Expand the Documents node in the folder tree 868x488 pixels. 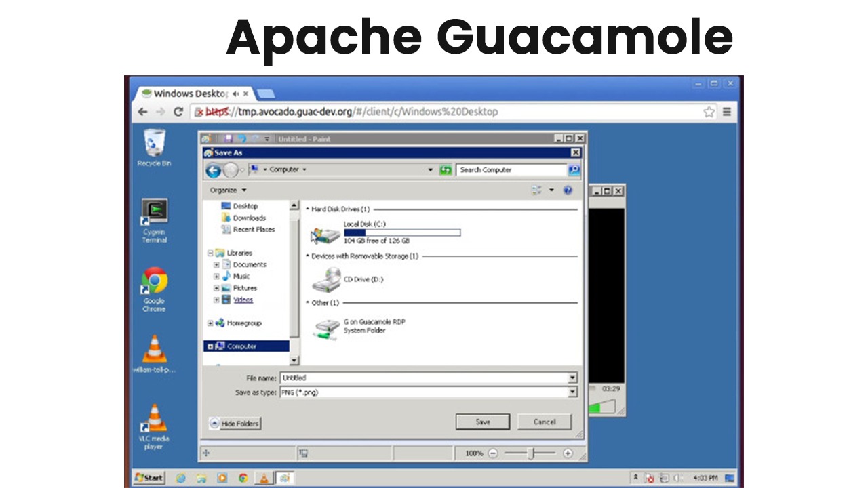pos(217,264)
